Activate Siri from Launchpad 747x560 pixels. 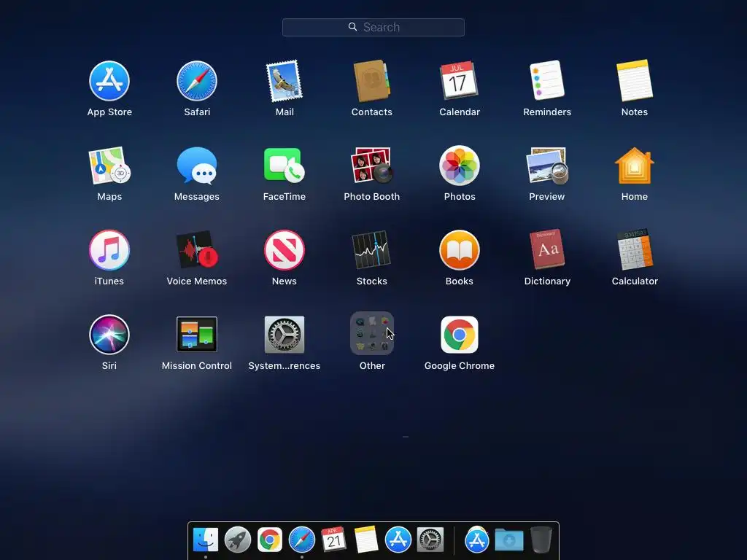pos(109,334)
